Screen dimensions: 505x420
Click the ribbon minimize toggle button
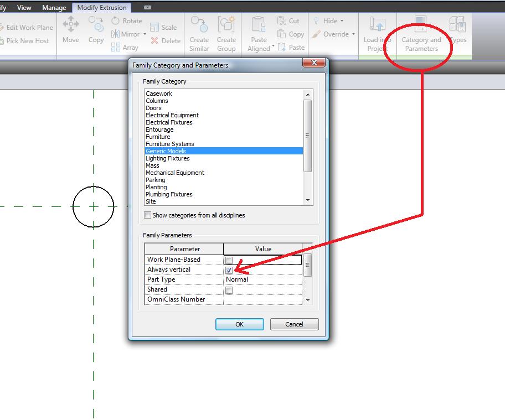[x=147, y=7]
